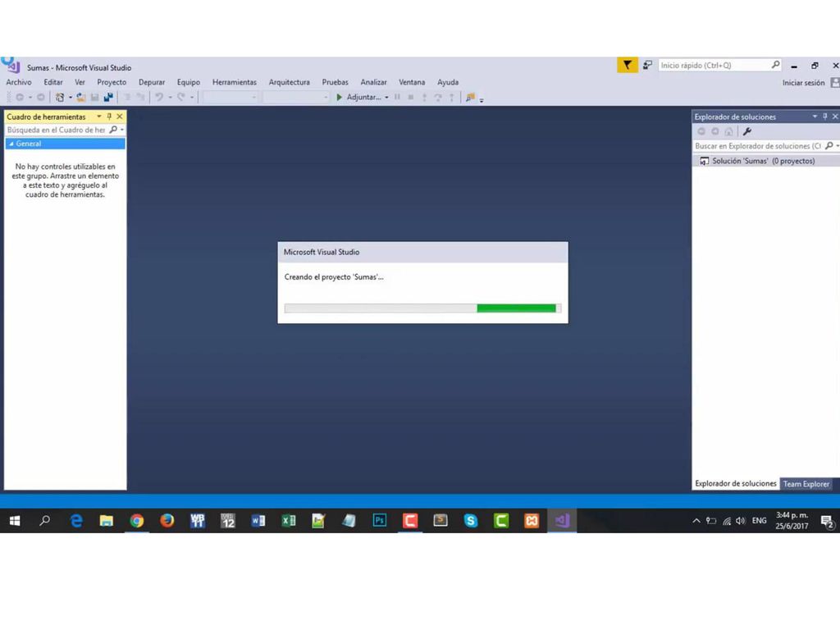Open File Explorer from the taskbar
The width and height of the screenshot is (840, 630).
(106, 520)
